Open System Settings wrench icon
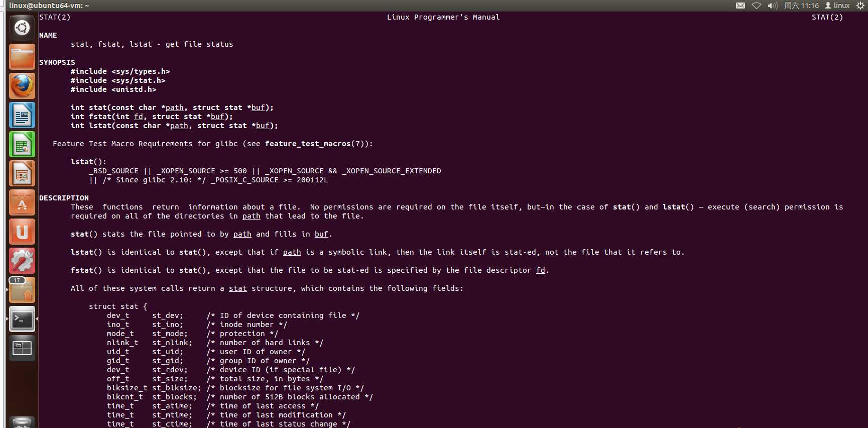This screenshot has width=868, height=428. coord(22,261)
